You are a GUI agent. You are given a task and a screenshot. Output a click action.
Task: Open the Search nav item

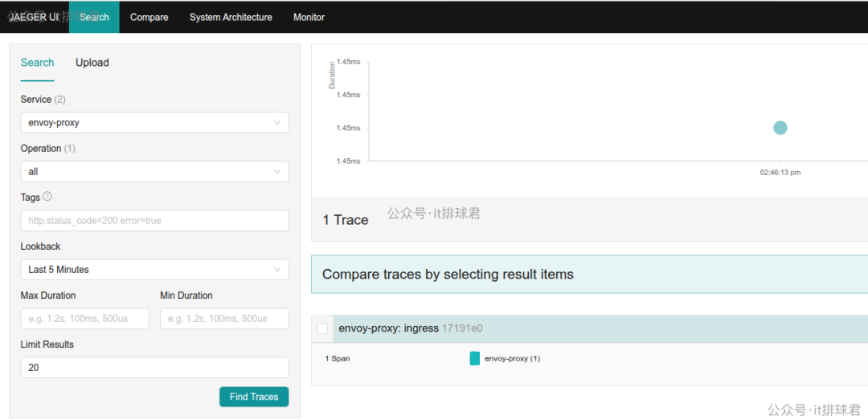[94, 17]
